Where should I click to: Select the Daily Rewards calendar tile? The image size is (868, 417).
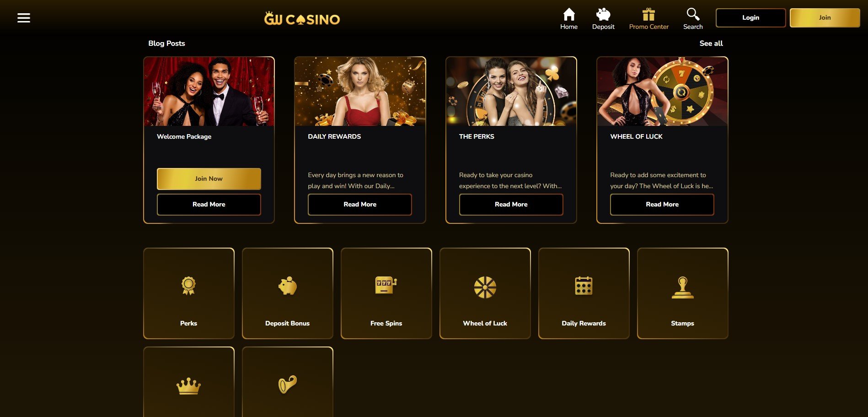584,293
